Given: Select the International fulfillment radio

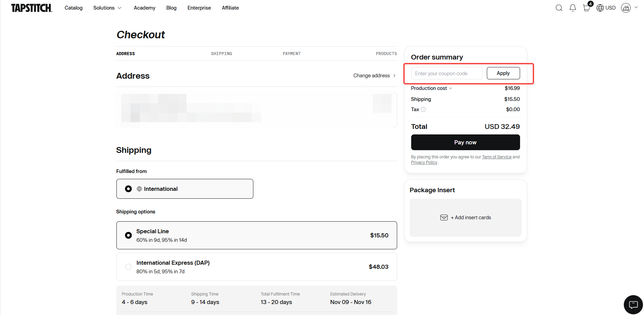Looking at the screenshot, I should [128, 189].
